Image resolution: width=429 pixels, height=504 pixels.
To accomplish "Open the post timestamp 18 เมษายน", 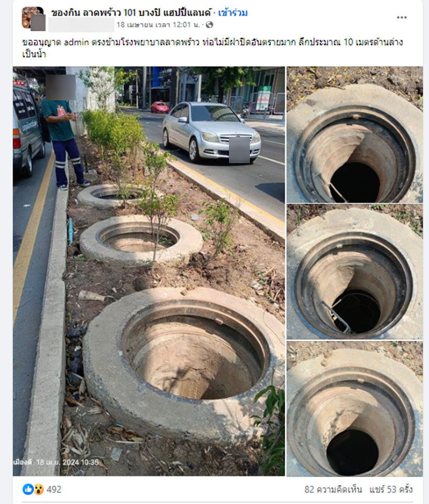I will pyautogui.click(x=158, y=25).
